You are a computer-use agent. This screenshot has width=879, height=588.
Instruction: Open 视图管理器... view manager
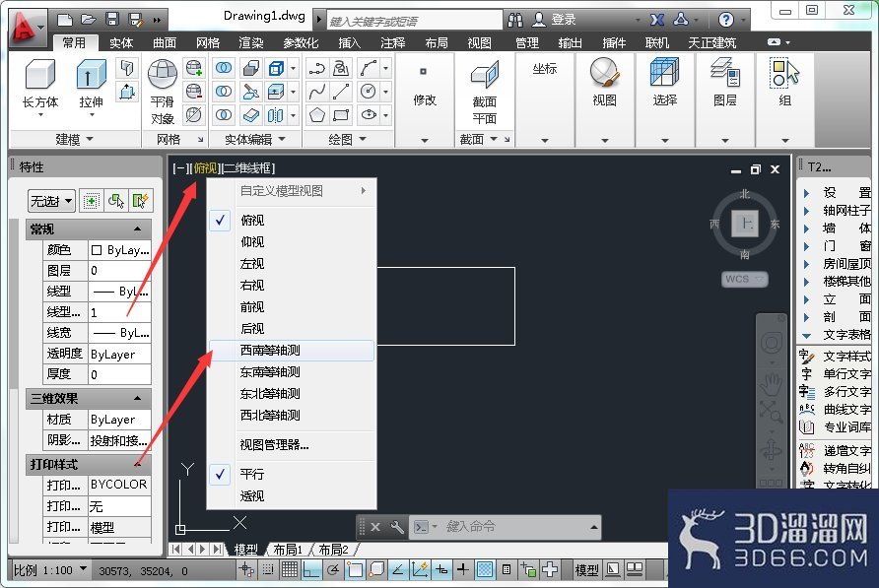coord(292,445)
